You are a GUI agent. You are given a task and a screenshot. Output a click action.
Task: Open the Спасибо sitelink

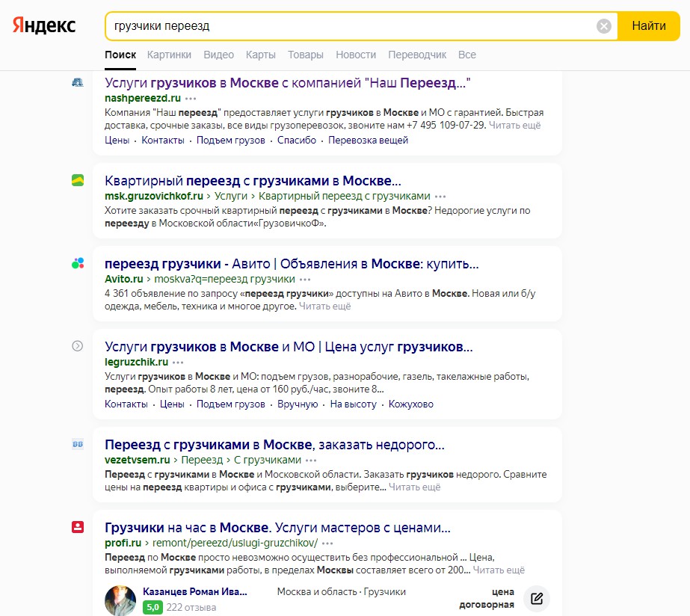tap(297, 141)
